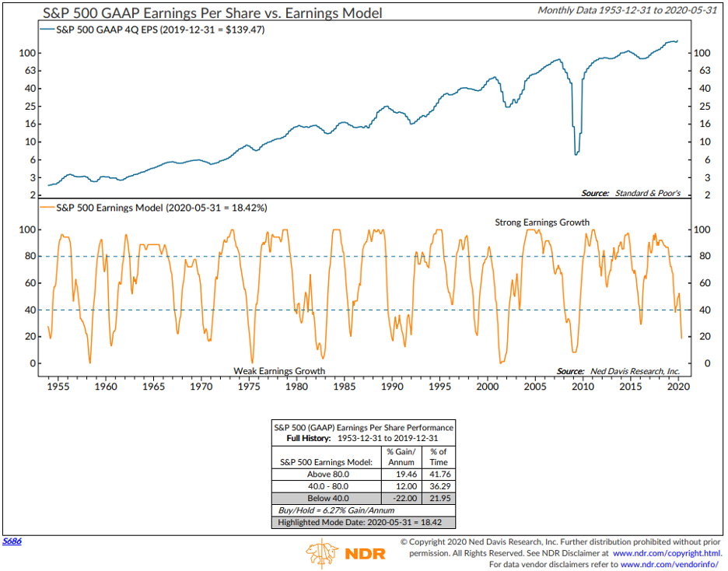
Task: Click the blue GAAP 4Q EPS legend line
Action: coord(47,30)
